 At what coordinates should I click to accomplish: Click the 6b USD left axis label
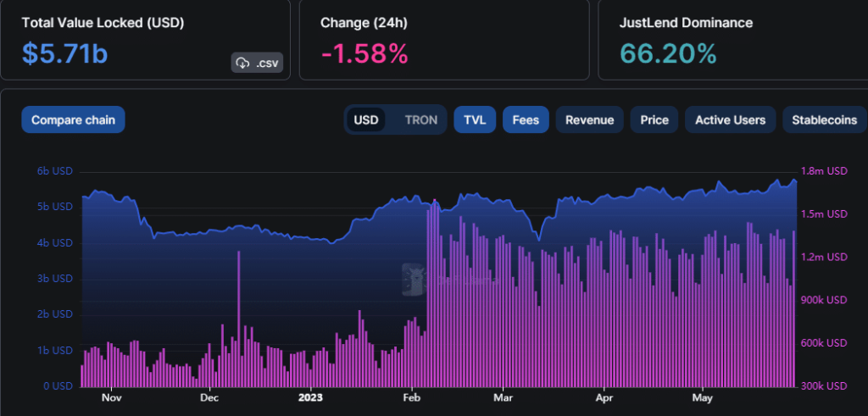tap(54, 171)
